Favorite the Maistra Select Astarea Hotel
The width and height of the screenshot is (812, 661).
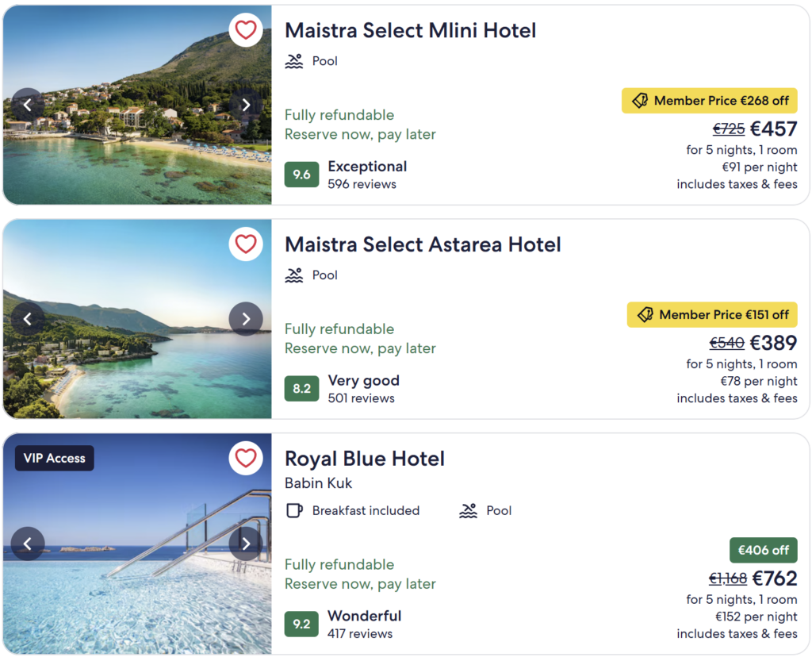pos(246,244)
